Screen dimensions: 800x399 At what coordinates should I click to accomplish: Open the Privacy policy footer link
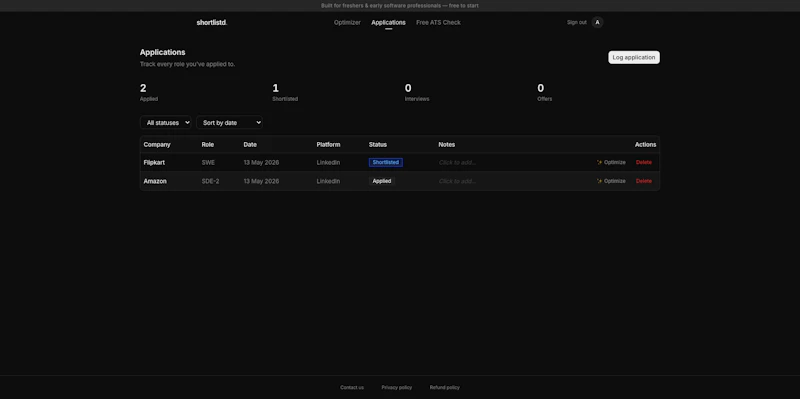point(396,387)
